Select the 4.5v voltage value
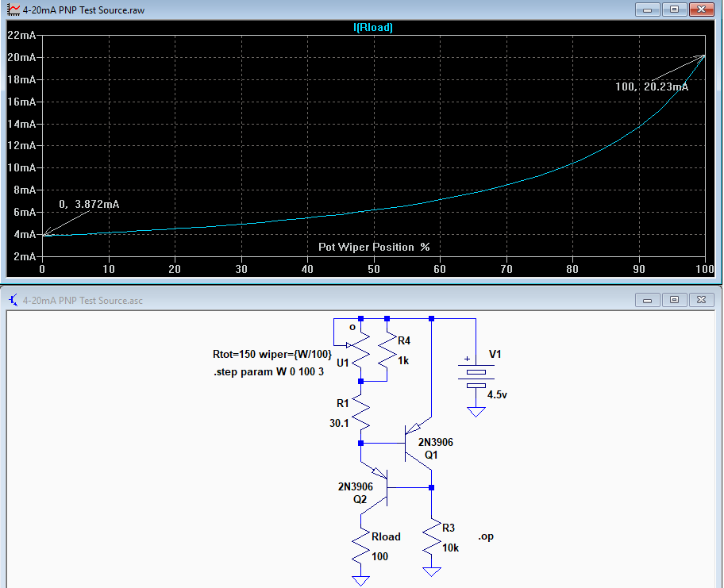Viewport: 724px width, 588px height. (x=497, y=394)
